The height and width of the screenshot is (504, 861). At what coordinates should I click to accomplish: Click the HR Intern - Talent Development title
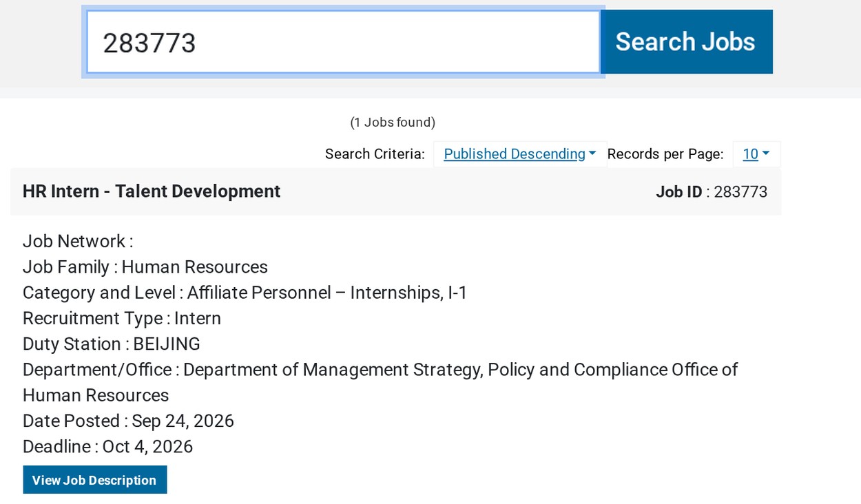point(152,191)
